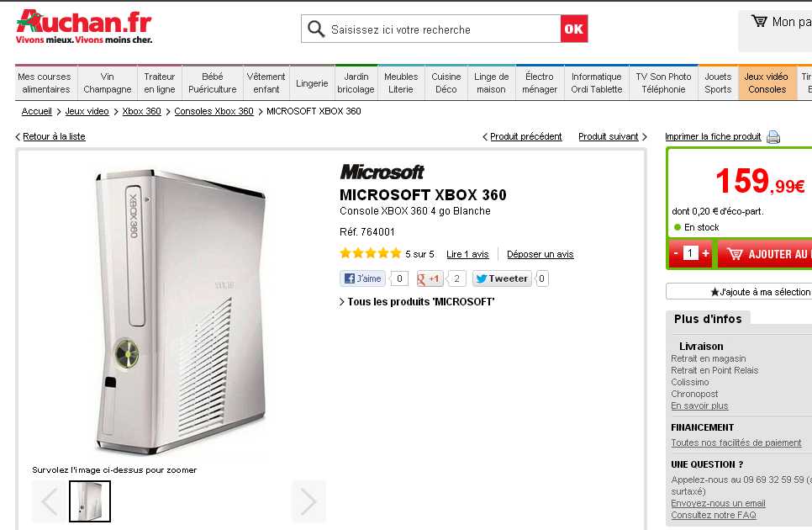812x530 pixels.
Task: Share the product via Tweeter button
Action: [502, 278]
